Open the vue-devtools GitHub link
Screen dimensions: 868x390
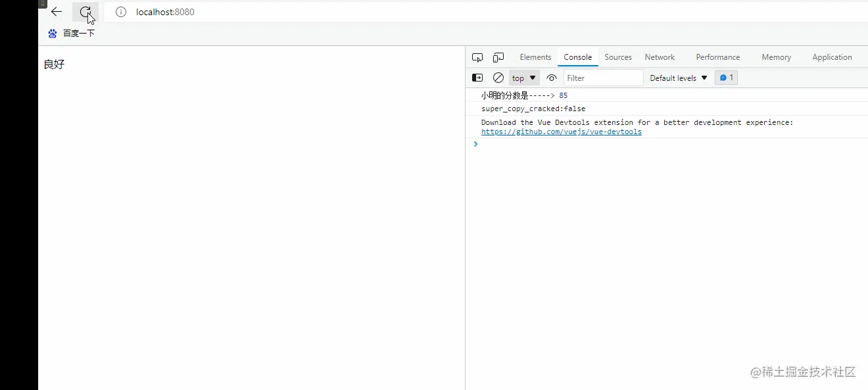coord(562,132)
